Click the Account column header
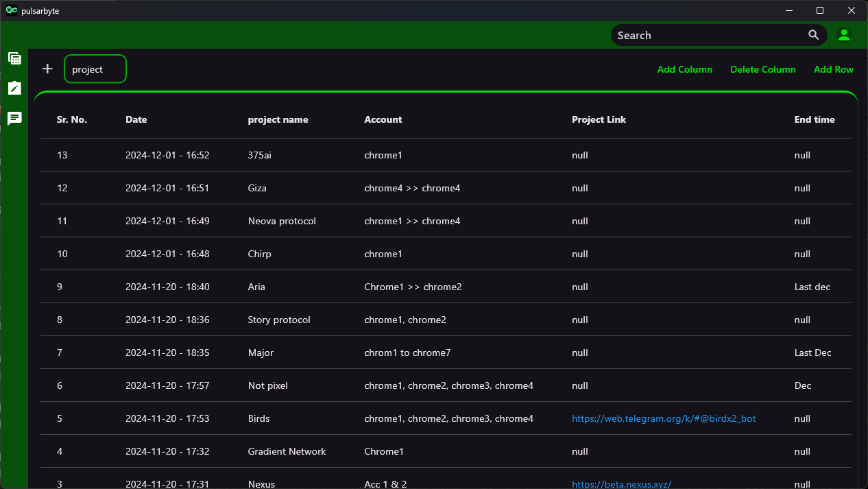Image resolution: width=868 pixels, height=489 pixels. [383, 119]
